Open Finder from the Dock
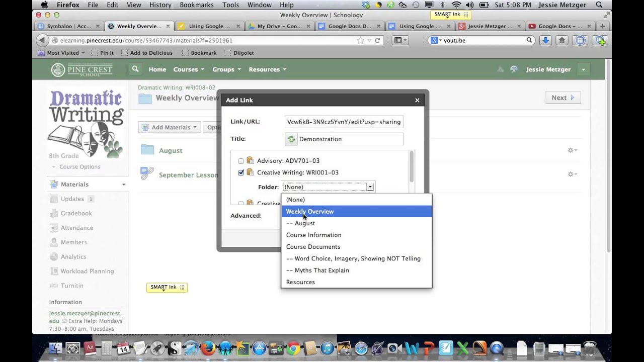 (56, 348)
